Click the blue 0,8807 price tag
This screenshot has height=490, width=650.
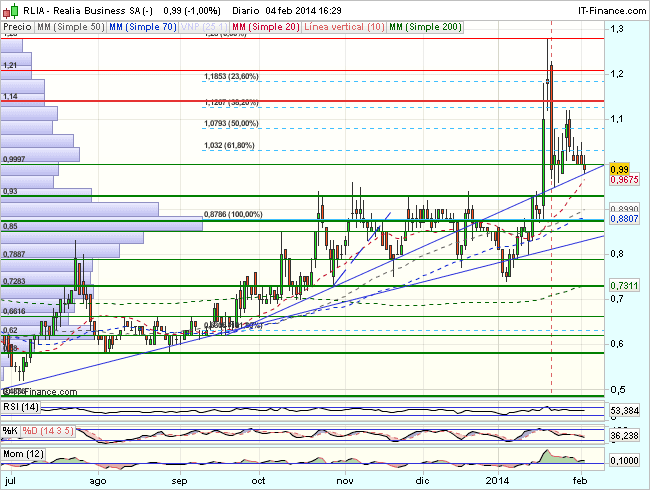point(624,218)
